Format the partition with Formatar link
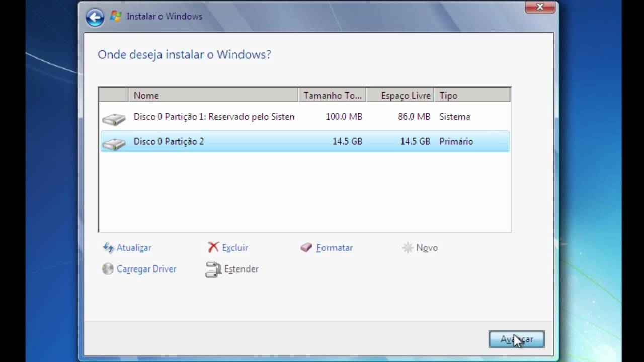Viewport: 644px width, 362px height. 335,248
